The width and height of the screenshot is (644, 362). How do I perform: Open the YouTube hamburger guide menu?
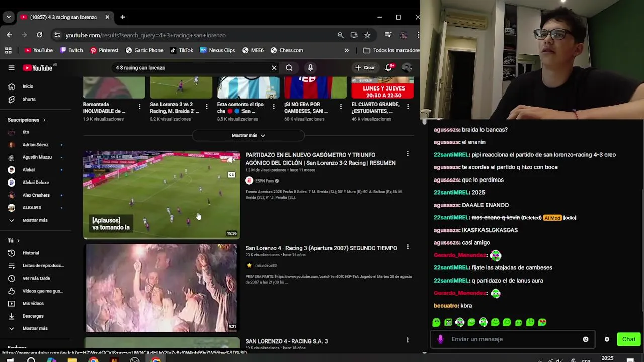tap(11, 68)
